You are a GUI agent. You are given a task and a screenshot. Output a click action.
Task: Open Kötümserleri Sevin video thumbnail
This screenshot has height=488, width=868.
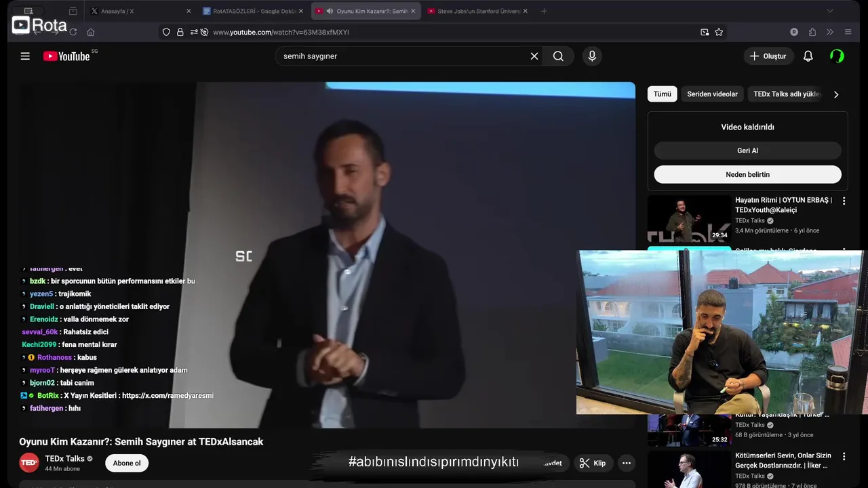point(690,469)
